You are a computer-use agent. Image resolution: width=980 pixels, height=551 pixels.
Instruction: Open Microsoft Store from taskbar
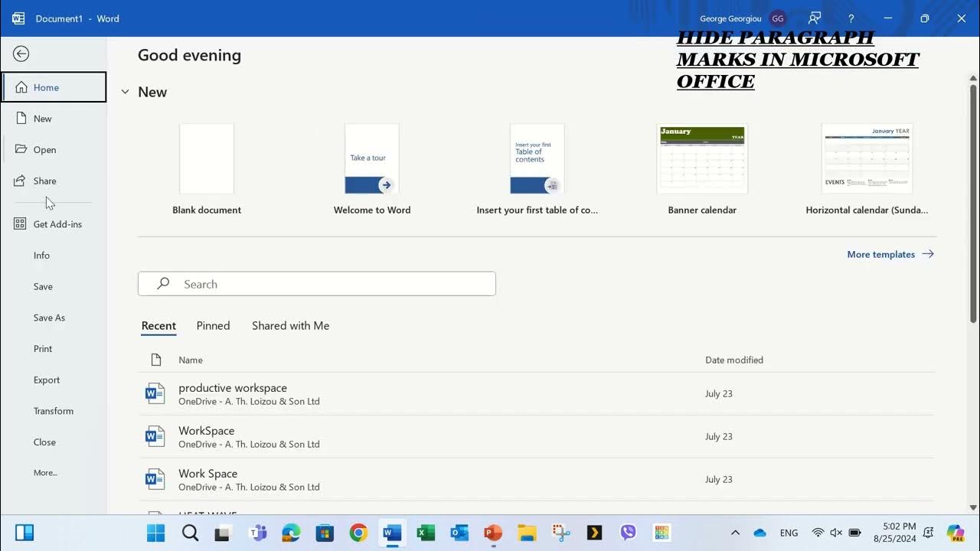tap(325, 533)
